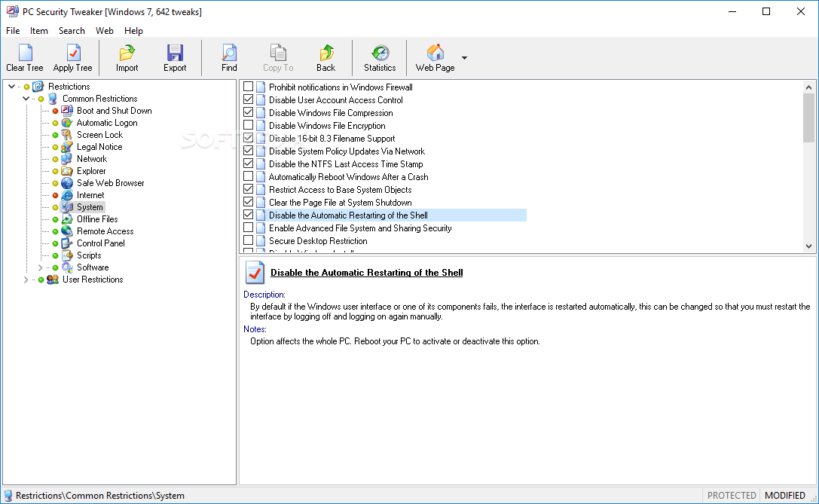
Task: Check Automatically Reboot Windows After a Crash
Action: [x=248, y=176]
